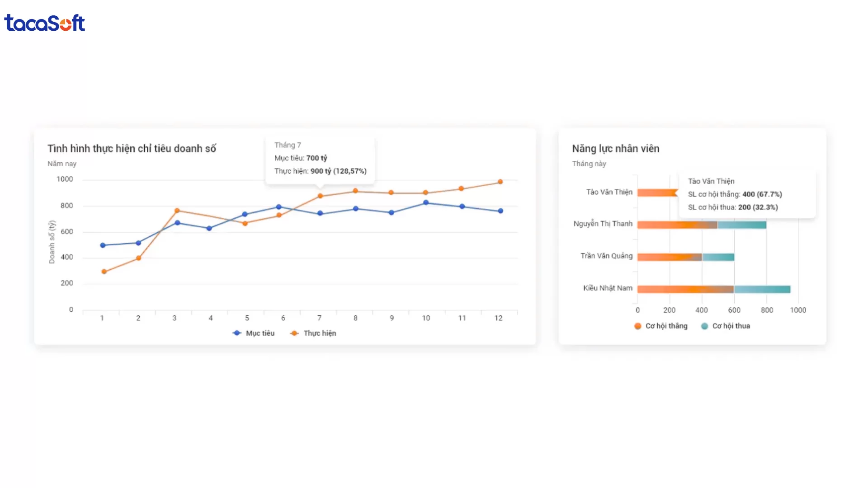Viewport: 868px width, 488px height.
Task: Click the orange Thực hiện point at month 12
Action: click(x=500, y=182)
